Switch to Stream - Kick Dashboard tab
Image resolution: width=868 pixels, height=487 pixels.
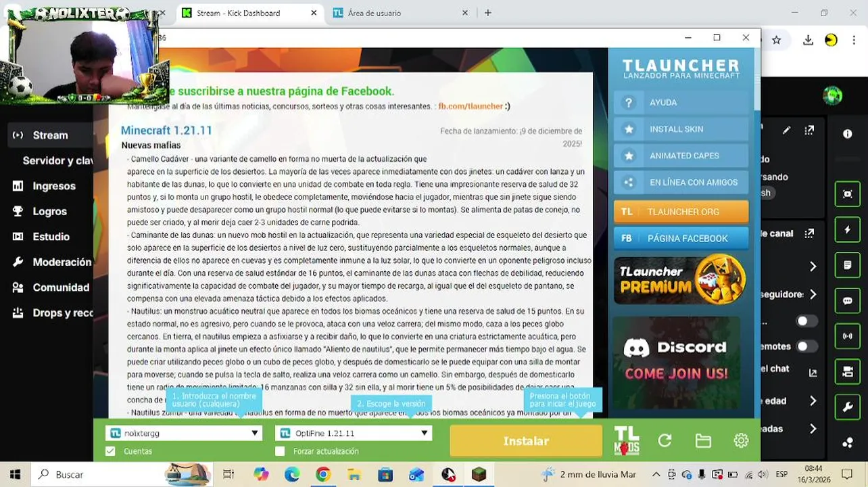[x=249, y=13]
